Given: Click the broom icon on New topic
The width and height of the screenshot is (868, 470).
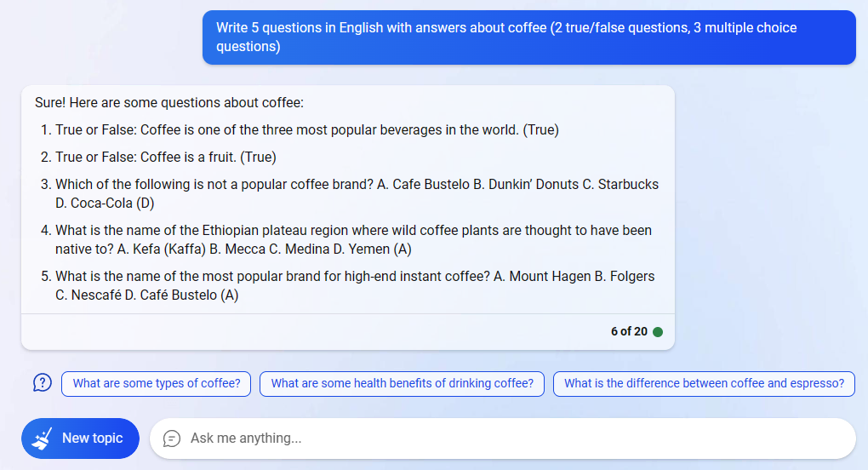Looking at the screenshot, I should point(41,438).
